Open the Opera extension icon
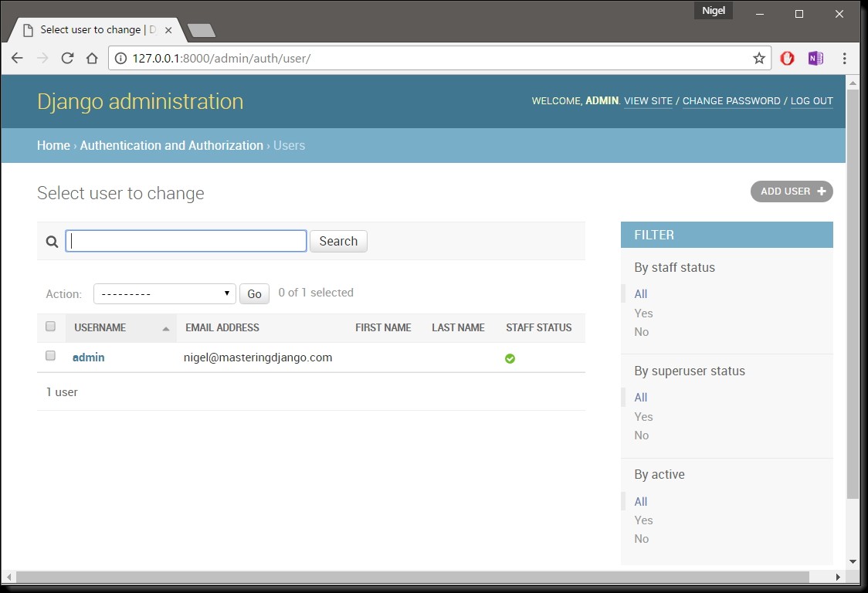Screen dimensions: 868x593 [787, 59]
